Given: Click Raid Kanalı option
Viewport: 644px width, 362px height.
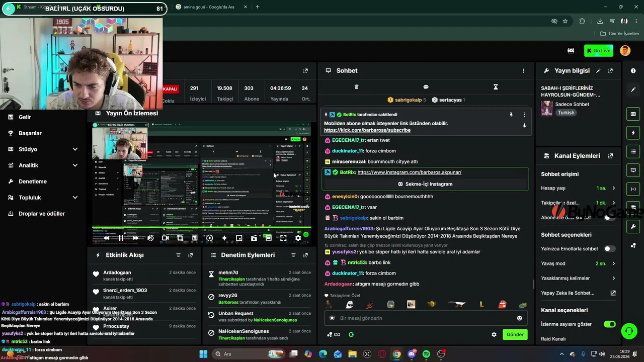Looking at the screenshot, I should [553, 339].
